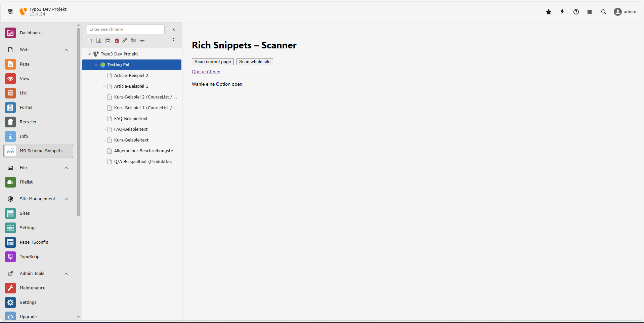Click the Enter search term field
This screenshot has height=323, width=644.
click(x=125, y=29)
